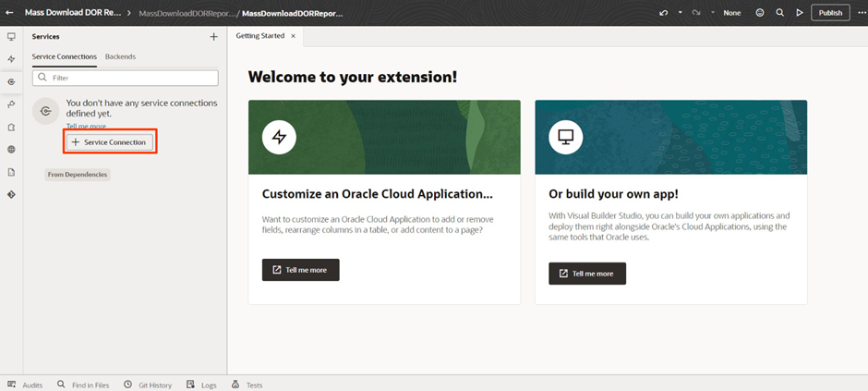The image size is (868, 391).
Task: Click the teal build your own app banner
Action: [671, 137]
